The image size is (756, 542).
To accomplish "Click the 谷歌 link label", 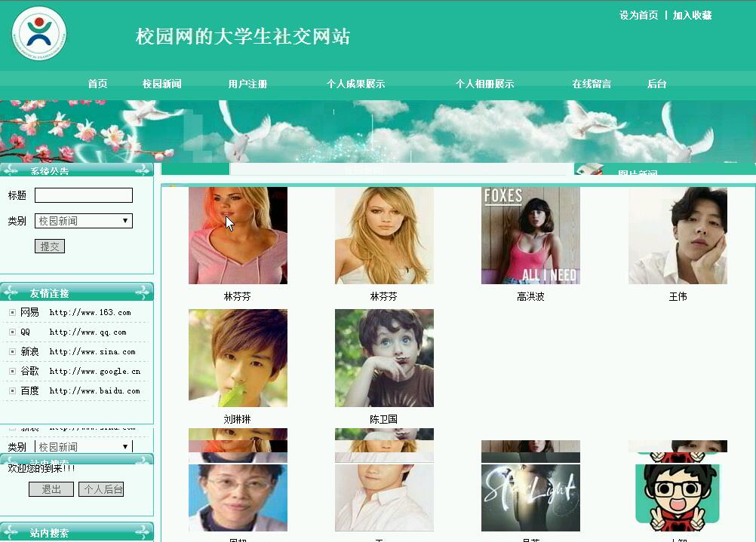I will click(29, 371).
